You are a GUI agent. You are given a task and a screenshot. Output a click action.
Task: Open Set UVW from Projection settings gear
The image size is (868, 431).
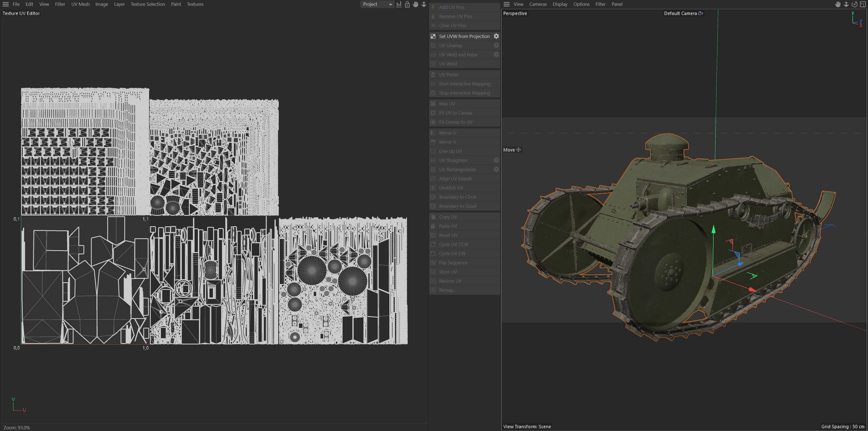496,36
